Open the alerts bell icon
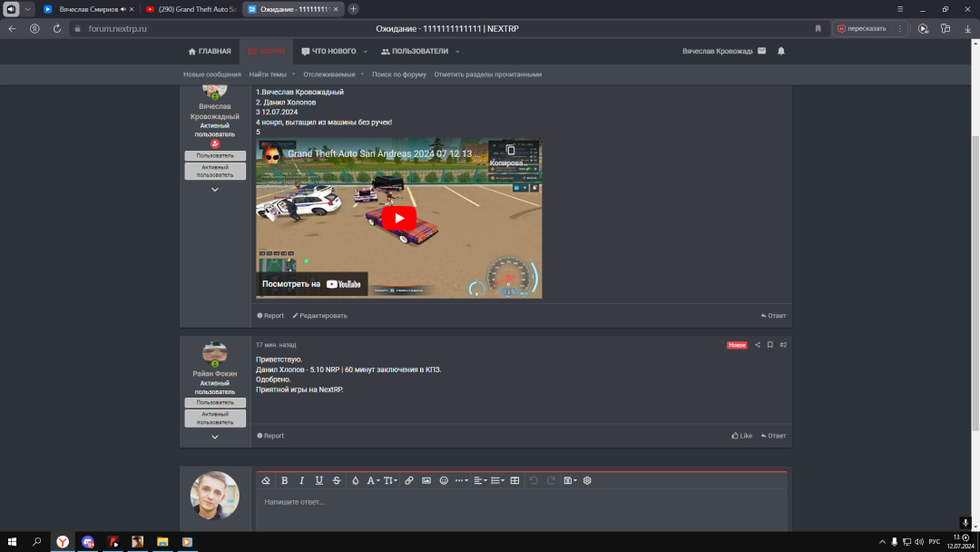Viewport: 980px width, 552px height. 780,51
